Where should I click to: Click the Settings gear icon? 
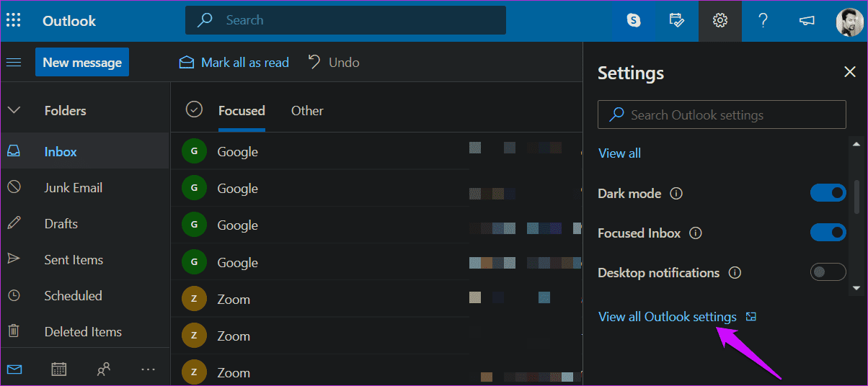719,20
